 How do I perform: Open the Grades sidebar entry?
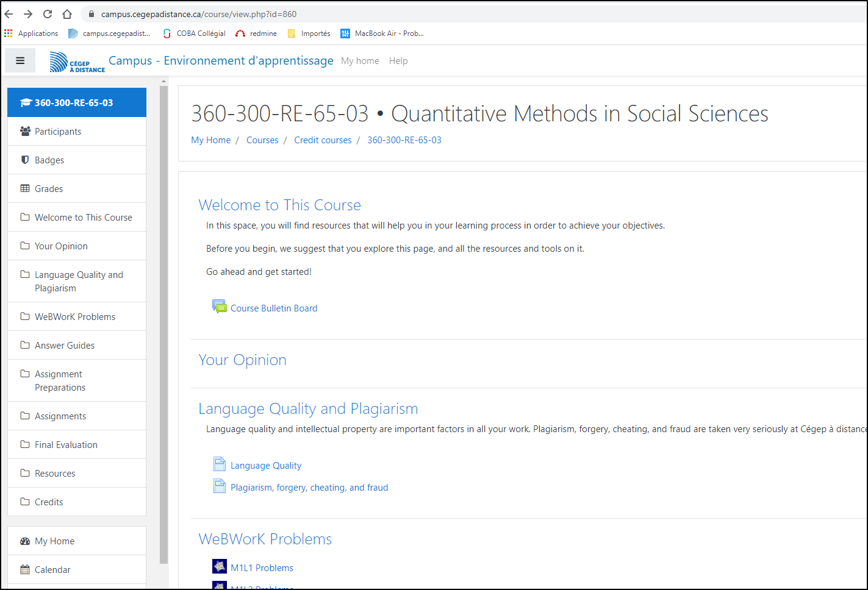(x=49, y=189)
